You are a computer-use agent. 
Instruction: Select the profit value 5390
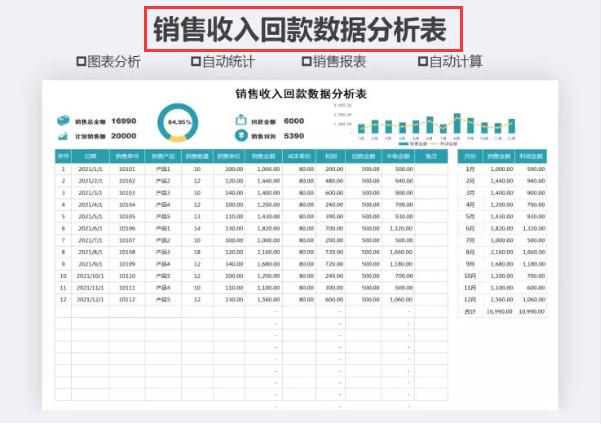294,136
